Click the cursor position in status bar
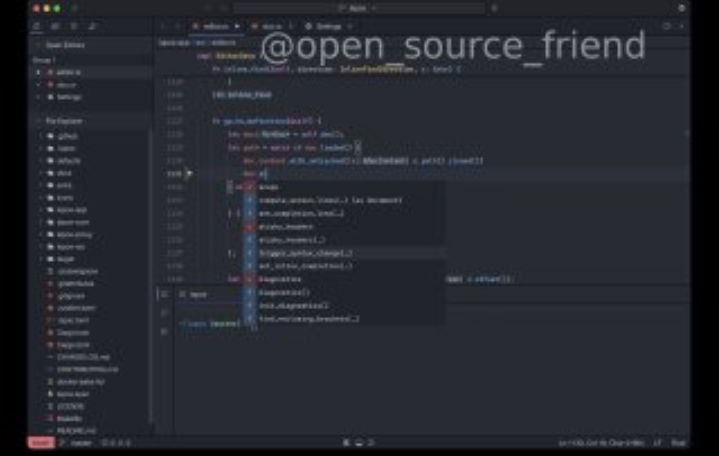Viewport: 719px width, 456px height. 602,443
